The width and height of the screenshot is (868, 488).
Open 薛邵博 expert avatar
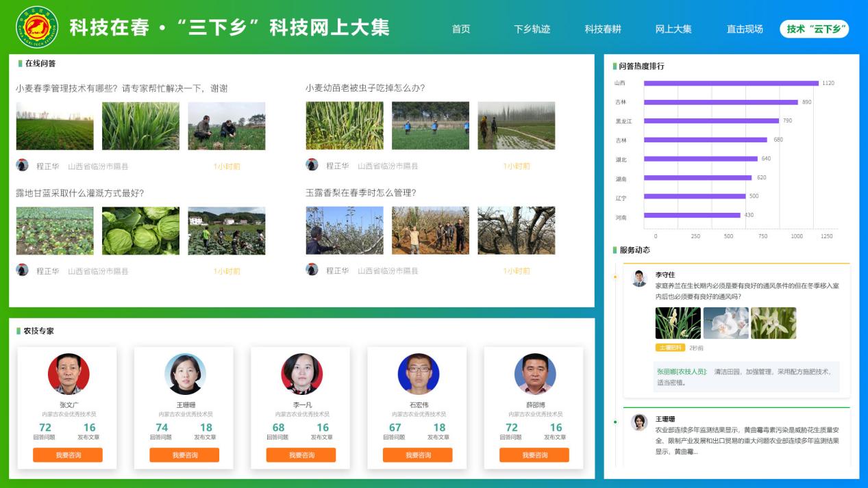535,374
